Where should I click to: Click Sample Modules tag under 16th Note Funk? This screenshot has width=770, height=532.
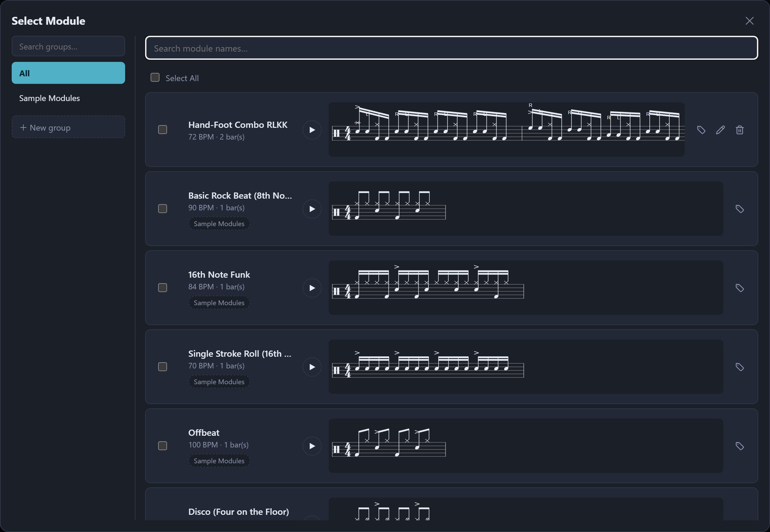click(219, 303)
